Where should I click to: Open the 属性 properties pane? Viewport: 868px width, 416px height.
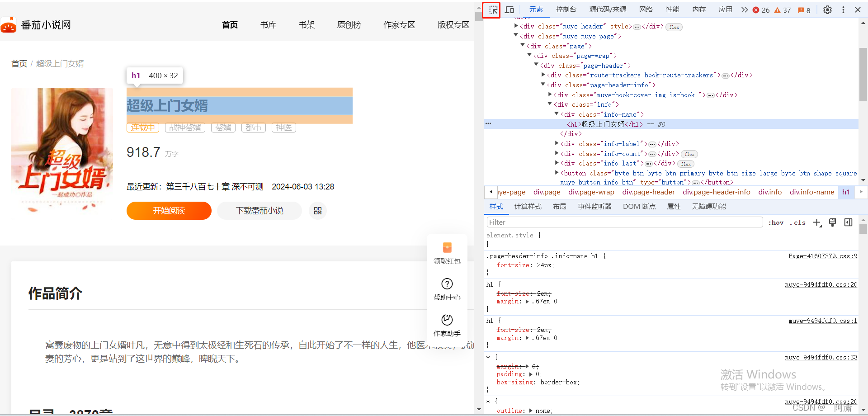point(674,207)
